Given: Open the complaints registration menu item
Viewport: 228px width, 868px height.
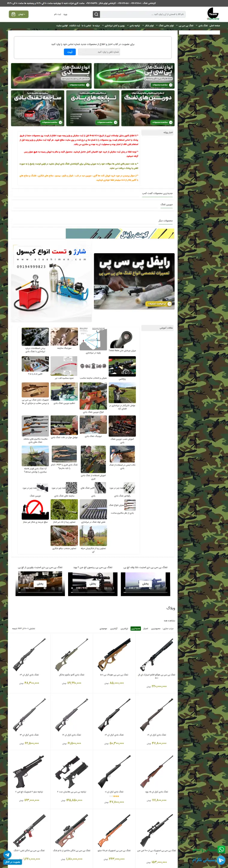Looking at the screenshot, I should click(x=75, y=26).
